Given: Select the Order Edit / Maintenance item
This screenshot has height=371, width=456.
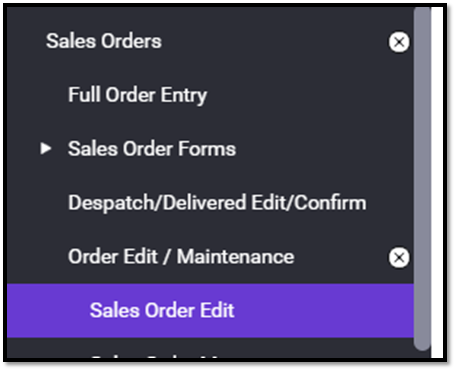Looking at the screenshot, I should [181, 257].
